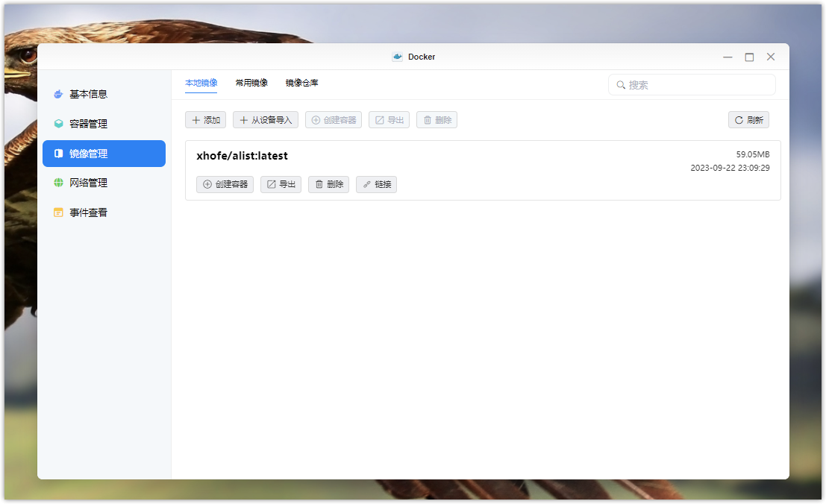Click 导出 for xhofe/alist:latest
The height and width of the screenshot is (504, 826).
tap(281, 184)
